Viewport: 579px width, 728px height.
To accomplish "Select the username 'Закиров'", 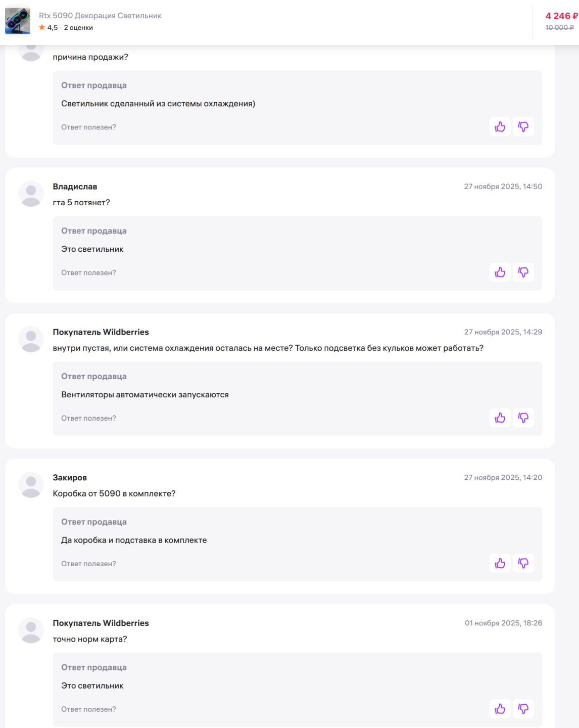I will 70,478.
